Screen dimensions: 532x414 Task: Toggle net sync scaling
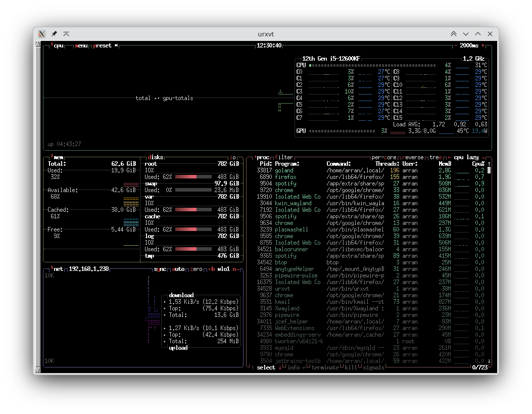click(160, 269)
